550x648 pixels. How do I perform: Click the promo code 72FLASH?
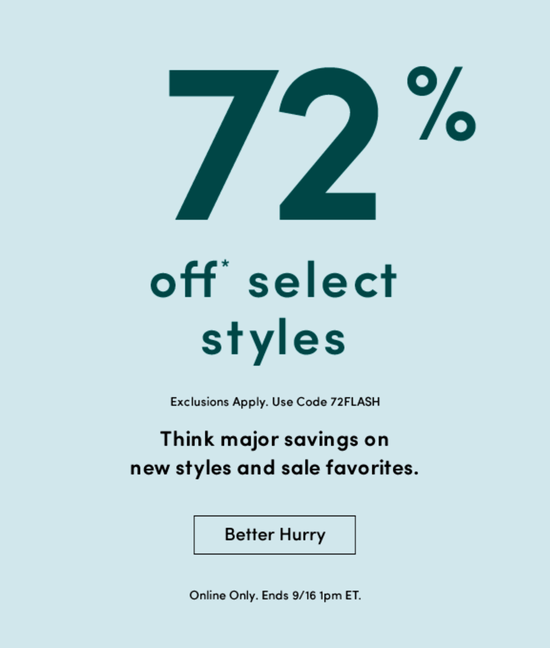(355, 402)
